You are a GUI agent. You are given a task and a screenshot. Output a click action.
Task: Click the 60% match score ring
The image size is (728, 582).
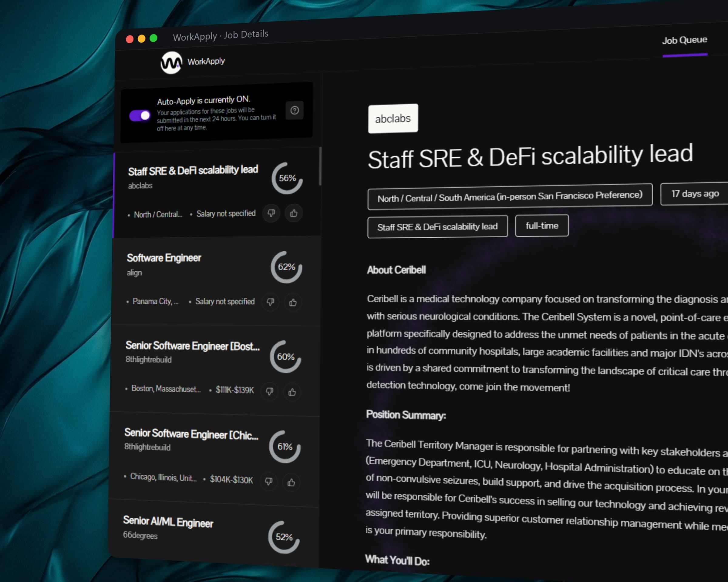pos(285,356)
